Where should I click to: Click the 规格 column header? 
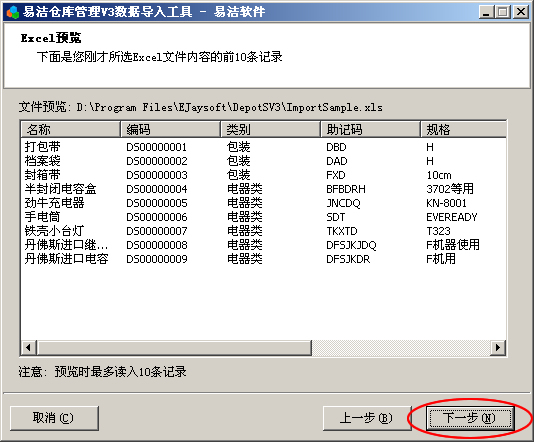tap(463, 130)
